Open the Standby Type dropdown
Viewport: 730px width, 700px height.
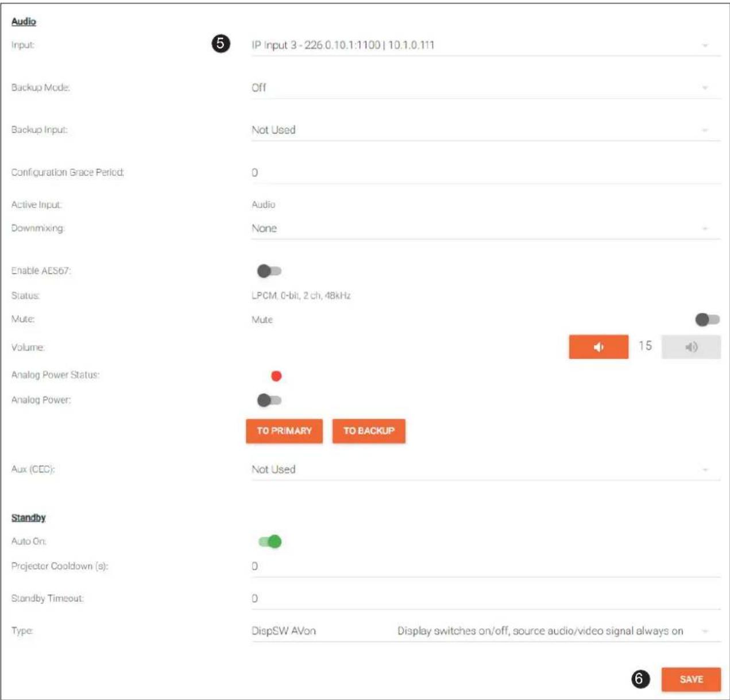[x=486, y=631]
